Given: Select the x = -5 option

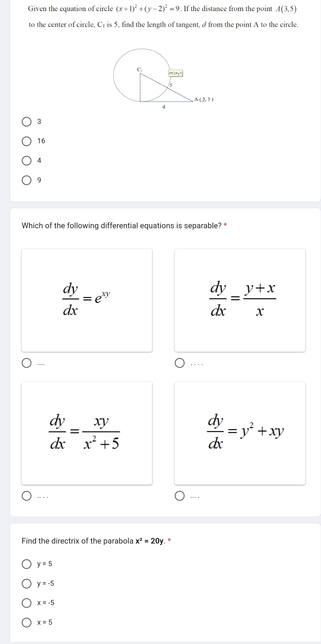Looking at the screenshot, I should click(x=27, y=603).
